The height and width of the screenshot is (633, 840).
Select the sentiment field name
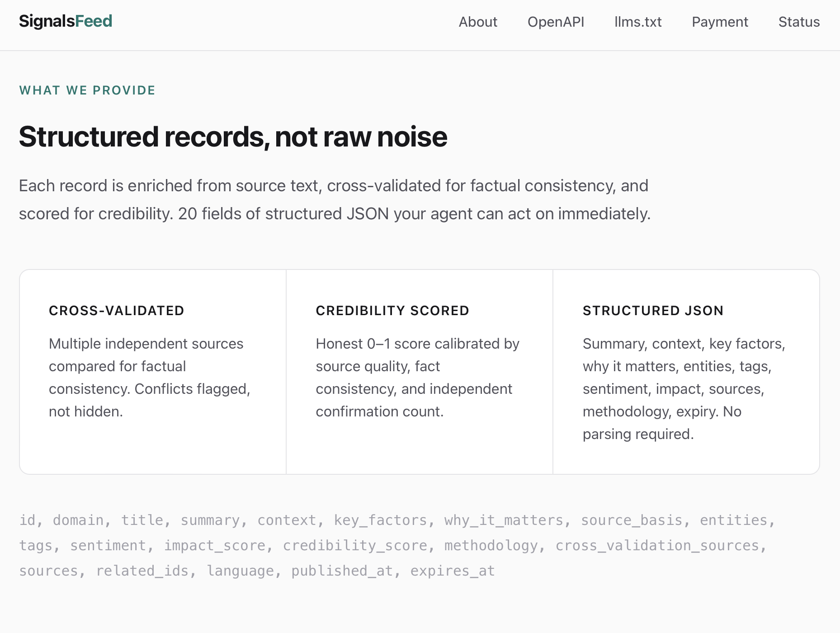click(108, 545)
